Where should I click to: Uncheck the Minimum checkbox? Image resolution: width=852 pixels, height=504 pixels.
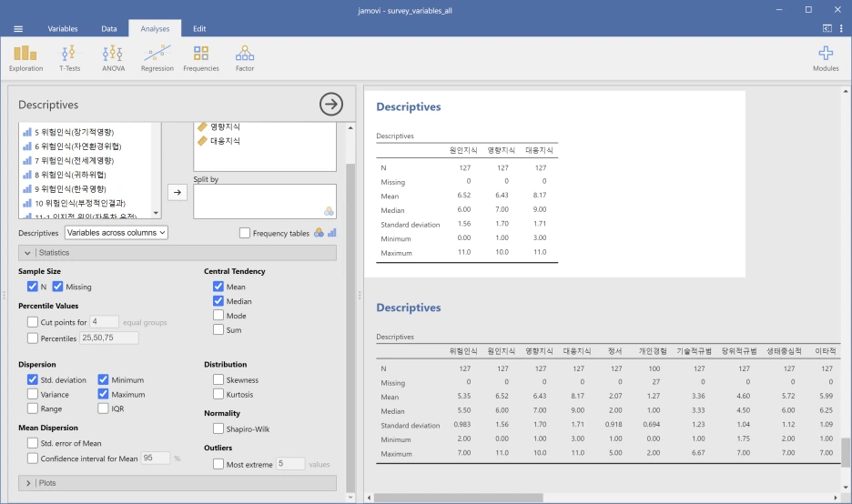click(103, 379)
